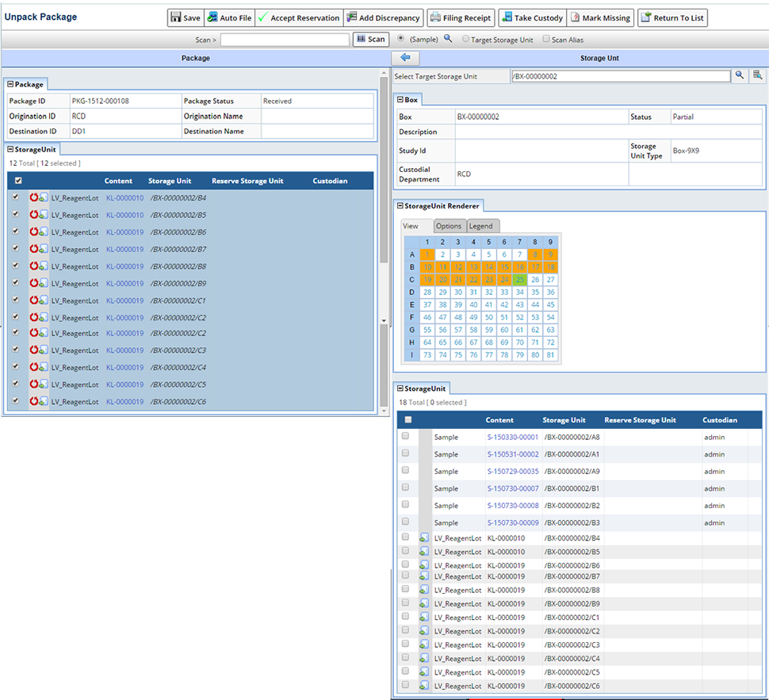This screenshot has height=700, width=769.
Task: Open Add Discrepancy
Action: [384, 18]
